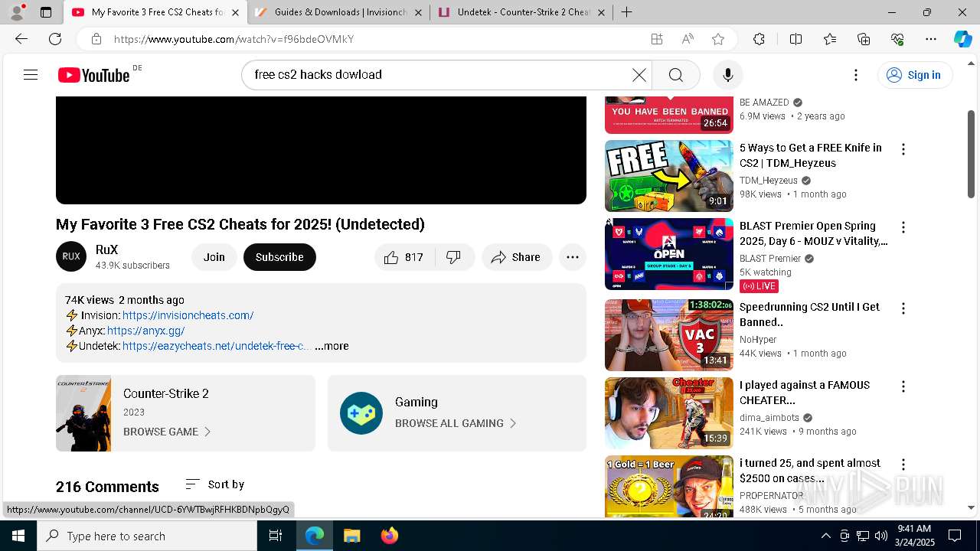
Task: Open eazycheats.net undetek link
Action: click(216, 346)
